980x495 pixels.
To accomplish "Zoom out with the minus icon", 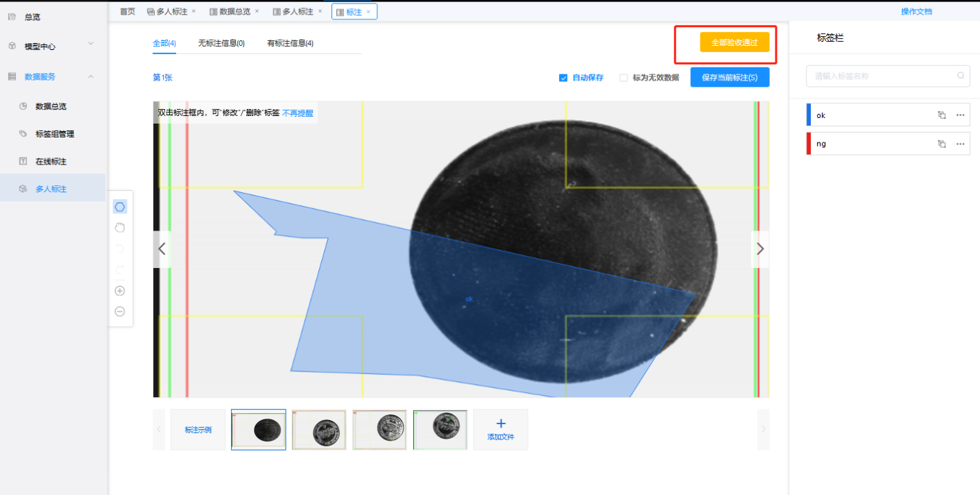I will [x=120, y=312].
